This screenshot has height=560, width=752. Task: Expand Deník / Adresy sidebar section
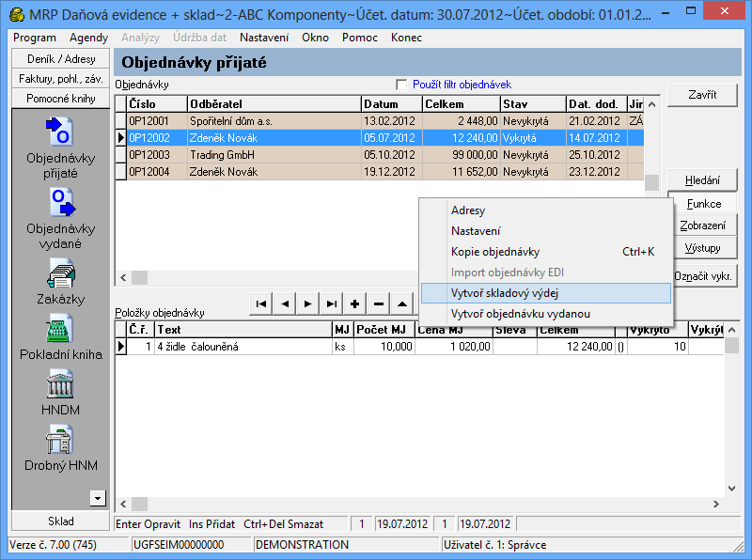(58, 59)
